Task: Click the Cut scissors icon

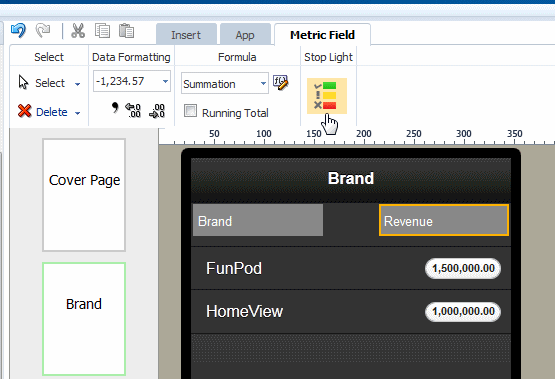Action: click(x=78, y=30)
